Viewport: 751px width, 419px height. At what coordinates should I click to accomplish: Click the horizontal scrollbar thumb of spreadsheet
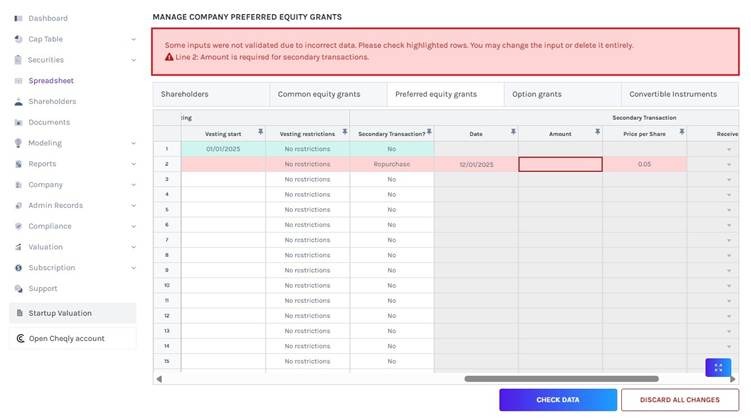(560, 379)
